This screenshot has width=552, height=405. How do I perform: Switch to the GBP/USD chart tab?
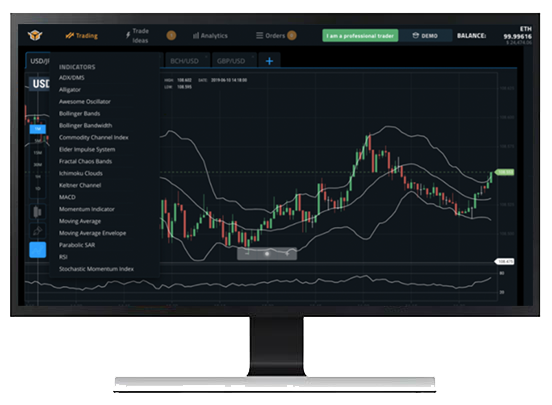pos(234,61)
